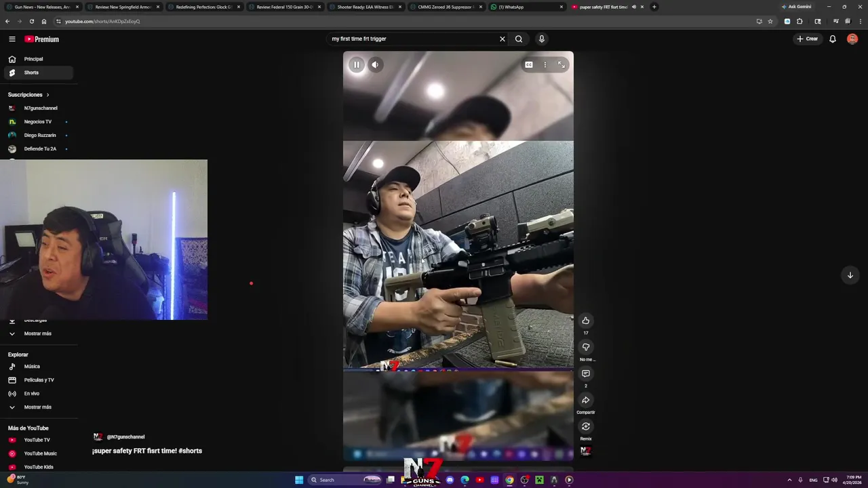This screenshot has width=868, height=488.
Task: Open Películas y TV in Explorar
Action: 39,380
